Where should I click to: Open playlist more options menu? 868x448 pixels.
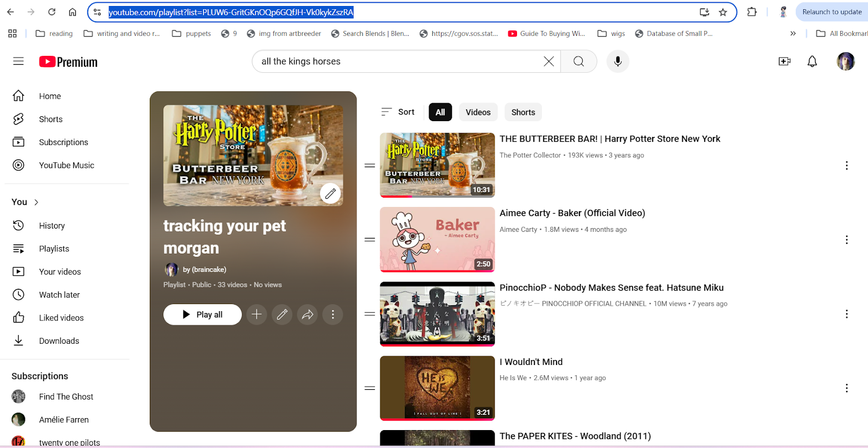pyautogui.click(x=333, y=314)
